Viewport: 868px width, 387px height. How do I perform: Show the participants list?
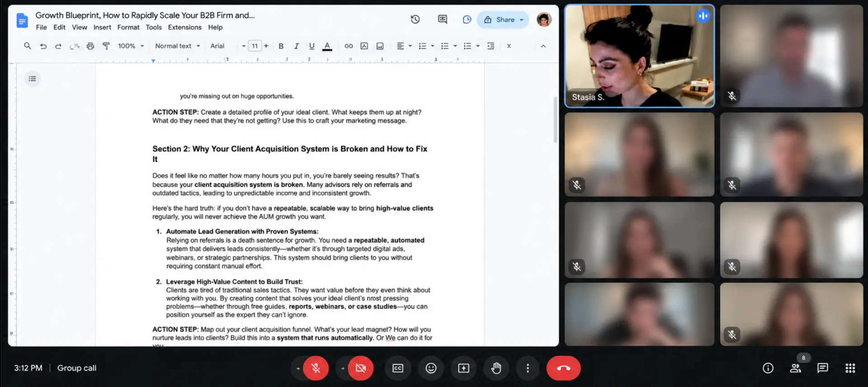(796, 368)
